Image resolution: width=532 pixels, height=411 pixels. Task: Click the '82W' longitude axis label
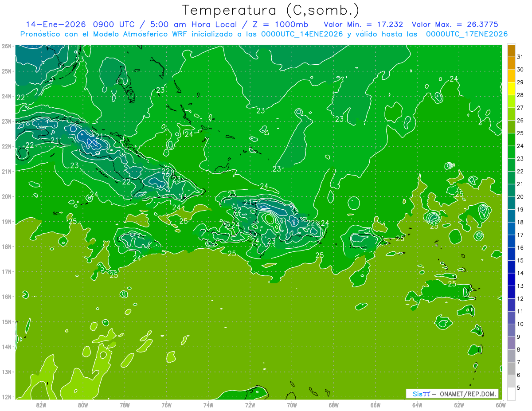[x=41, y=405]
